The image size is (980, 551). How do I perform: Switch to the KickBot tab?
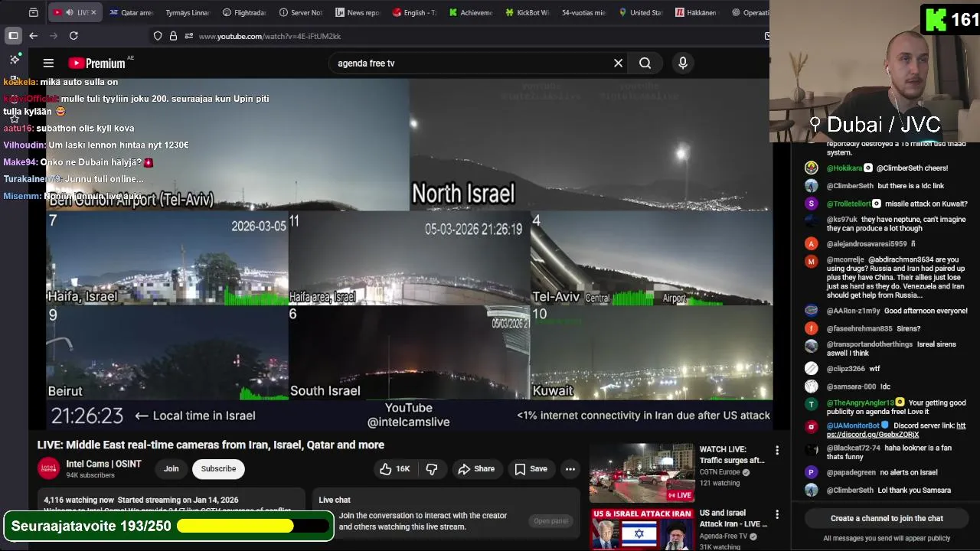pyautogui.click(x=528, y=12)
